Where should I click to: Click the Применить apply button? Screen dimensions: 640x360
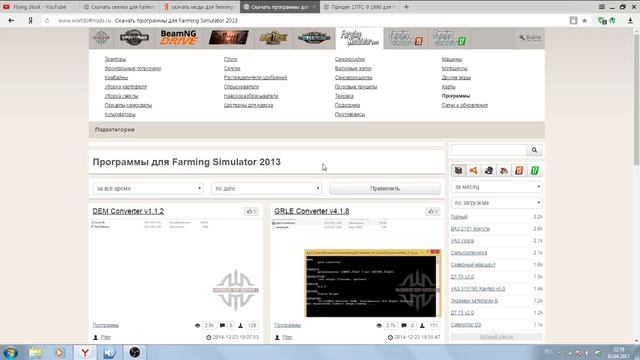coord(385,189)
